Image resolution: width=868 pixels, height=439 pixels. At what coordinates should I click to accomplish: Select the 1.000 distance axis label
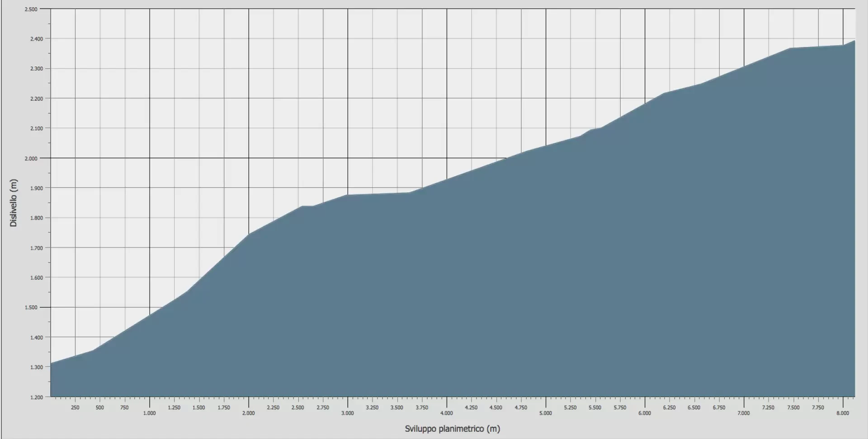[x=150, y=413]
